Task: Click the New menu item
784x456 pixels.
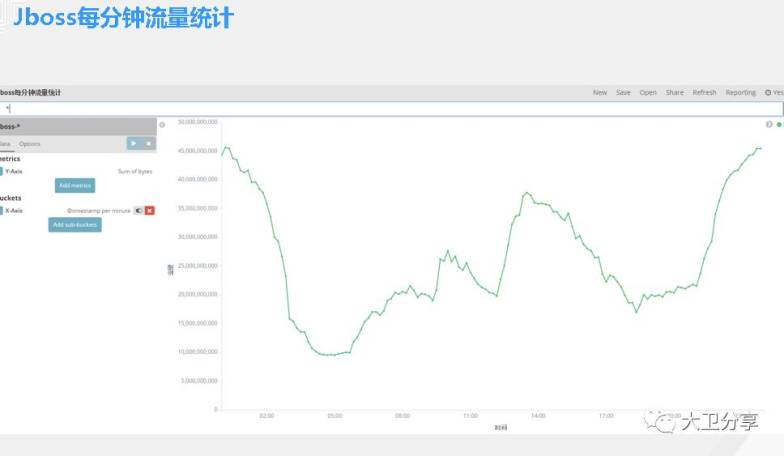Action: coord(600,92)
